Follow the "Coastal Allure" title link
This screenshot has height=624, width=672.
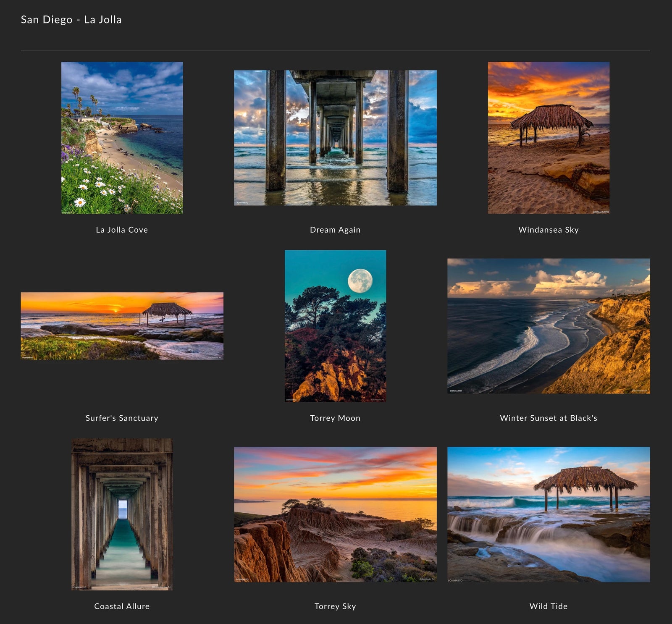pyautogui.click(x=122, y=606)
